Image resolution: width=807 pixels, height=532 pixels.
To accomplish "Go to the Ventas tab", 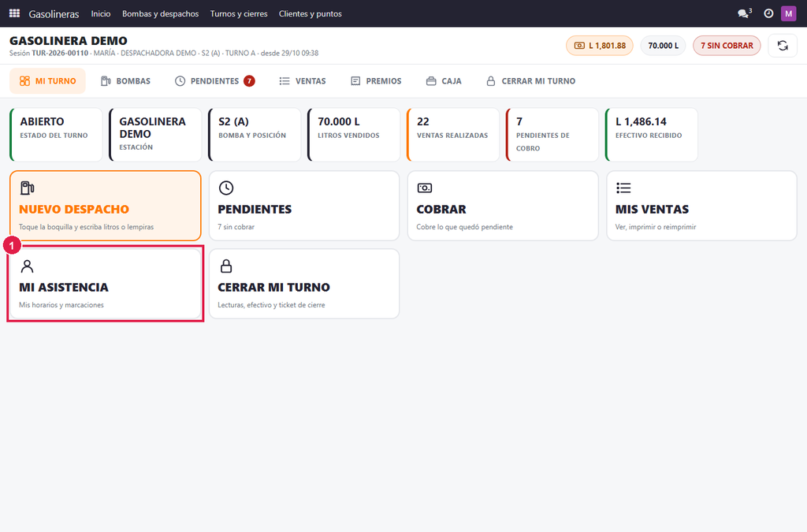I will (x=303, y=80).
